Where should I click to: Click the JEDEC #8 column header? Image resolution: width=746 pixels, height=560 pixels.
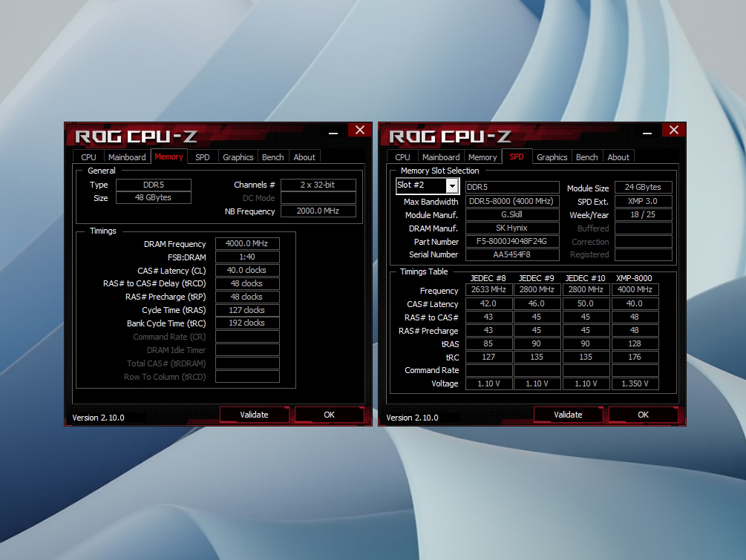(488, 278)
